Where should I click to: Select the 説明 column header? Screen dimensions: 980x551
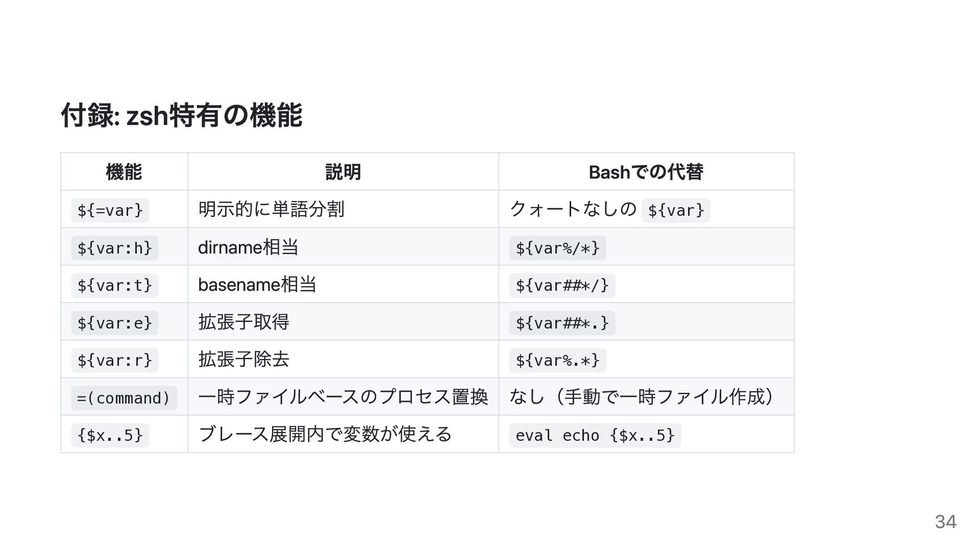click(343, 172)
